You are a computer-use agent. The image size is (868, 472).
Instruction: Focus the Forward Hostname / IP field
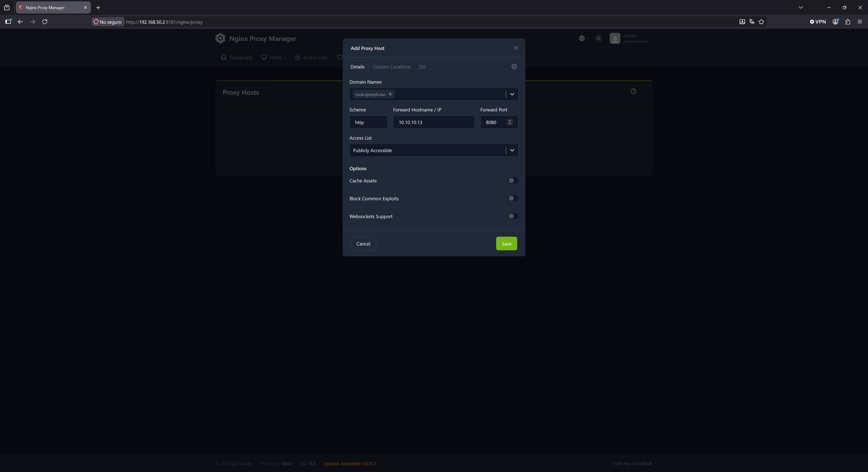(434, 122)
